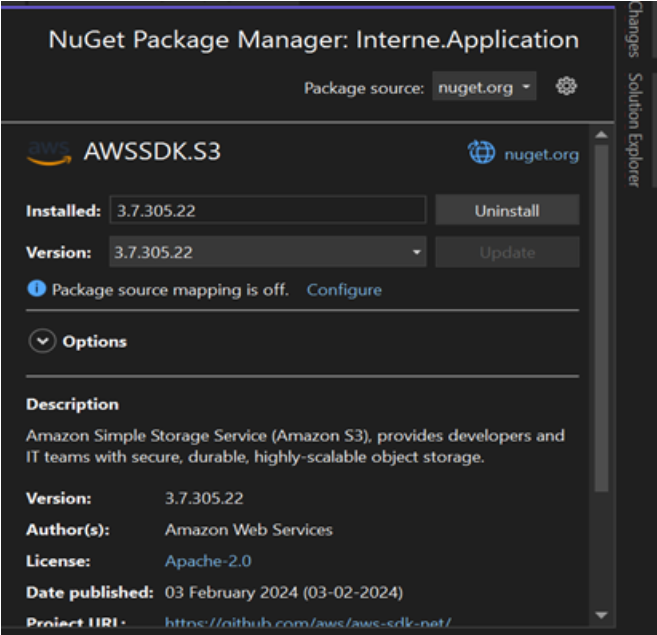Open NuGet settings gear icon
The height and width of the screenshot is (635, 657).
(566, 86)
